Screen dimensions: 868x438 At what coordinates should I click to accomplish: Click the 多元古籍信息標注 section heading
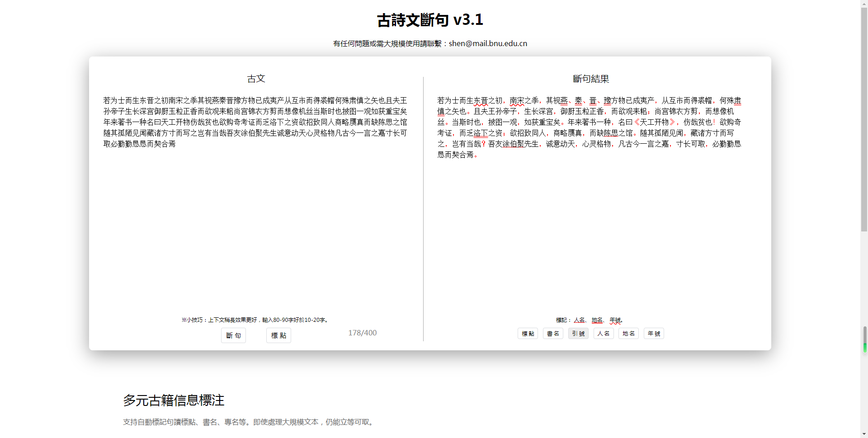[174, 400]
